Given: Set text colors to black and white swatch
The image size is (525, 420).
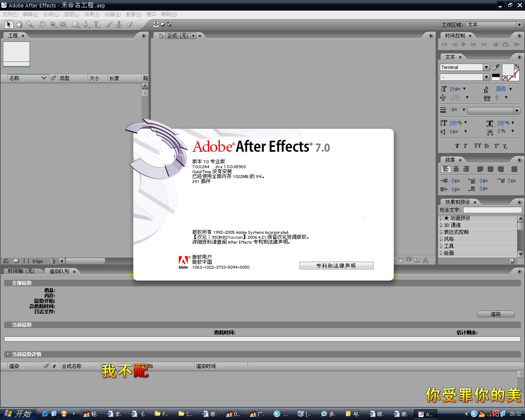Looking at the screenshot, I should (x=496, y=77).
